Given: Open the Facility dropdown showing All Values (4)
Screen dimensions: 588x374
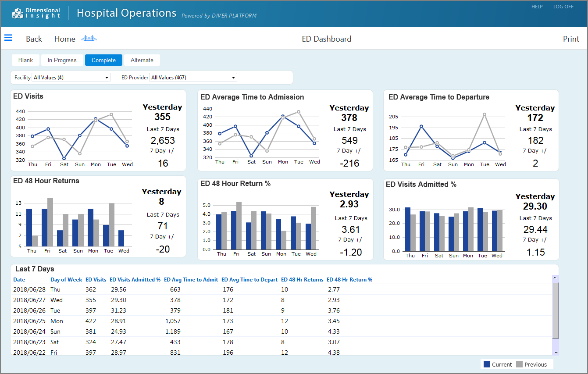Looking at the screenshot, I should tap(70, 77).
